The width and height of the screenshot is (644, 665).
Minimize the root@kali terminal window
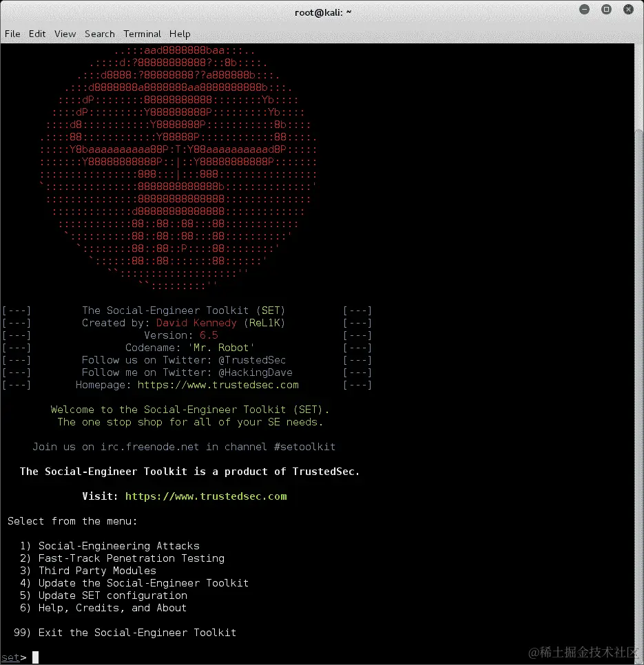pyautogui.click(x=584, y=10)
